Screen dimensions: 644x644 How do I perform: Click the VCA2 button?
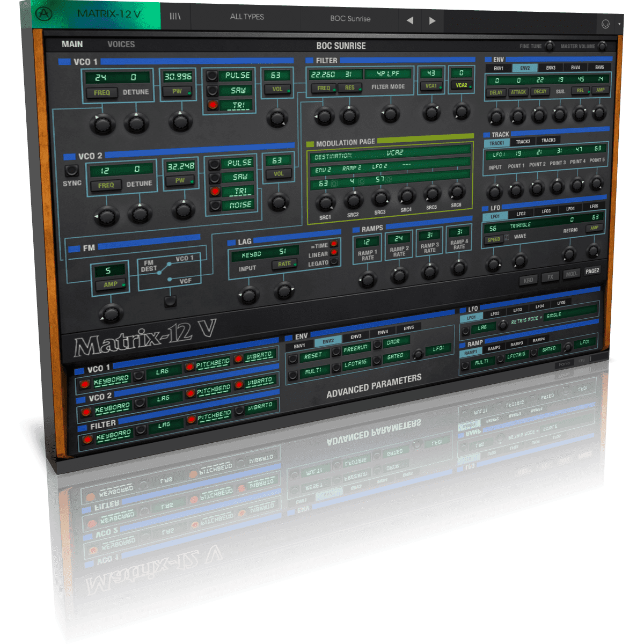click(x=462, y=85)
